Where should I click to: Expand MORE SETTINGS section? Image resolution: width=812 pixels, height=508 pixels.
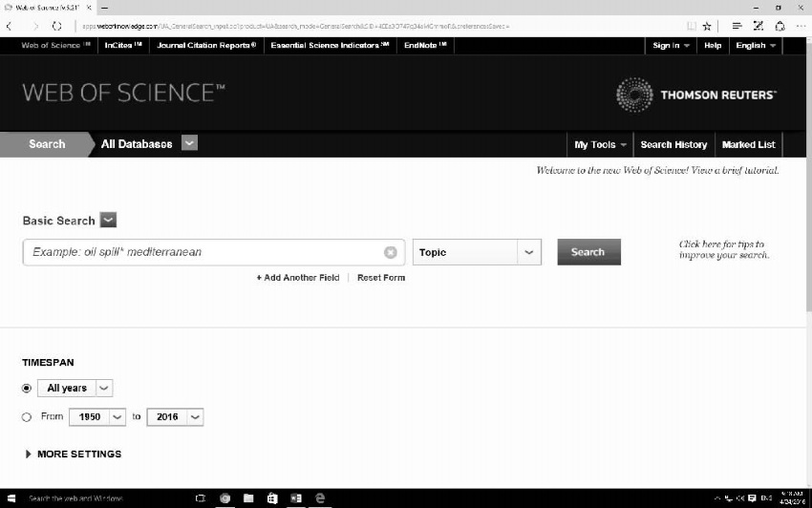(x=74, y=454)
